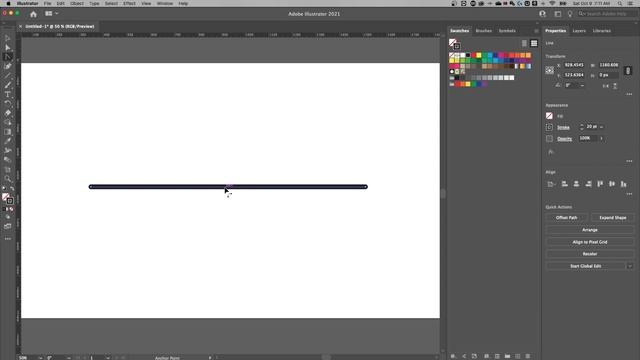Viewport: 640px width, 360px height.
Task: Pick the red swatch in first row
Action: [x=473, y=55]
